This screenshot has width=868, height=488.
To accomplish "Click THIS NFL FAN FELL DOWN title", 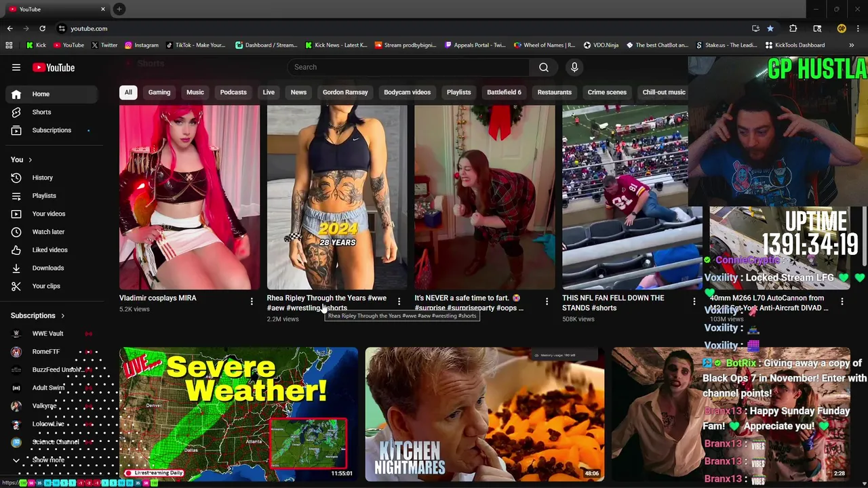I will point(613,303).
